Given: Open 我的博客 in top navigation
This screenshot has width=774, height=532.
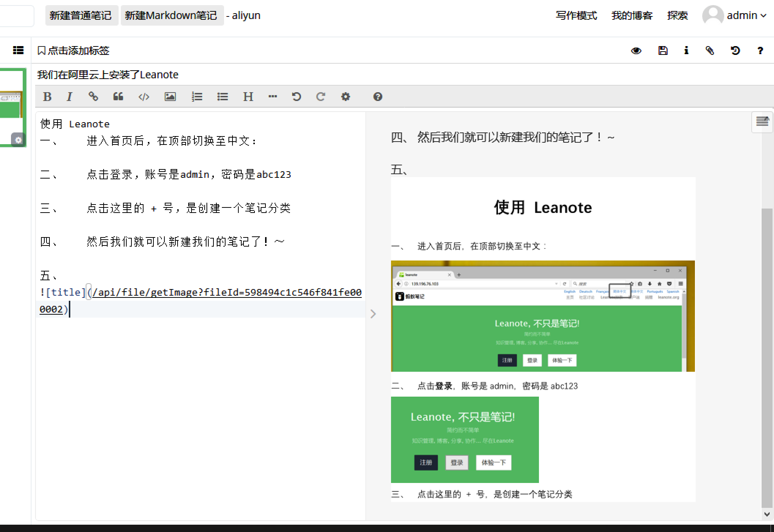Looking at the screenshot, I should [632, 15].
